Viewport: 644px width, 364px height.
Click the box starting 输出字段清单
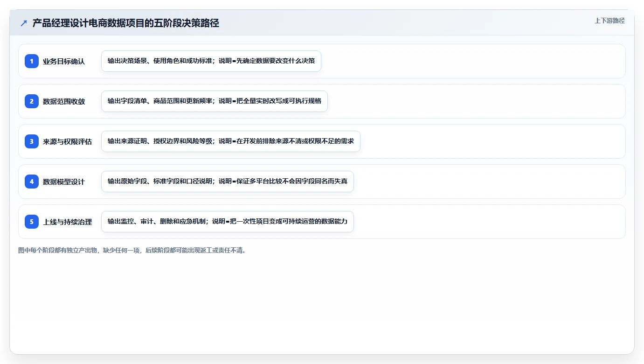(215, 101)
